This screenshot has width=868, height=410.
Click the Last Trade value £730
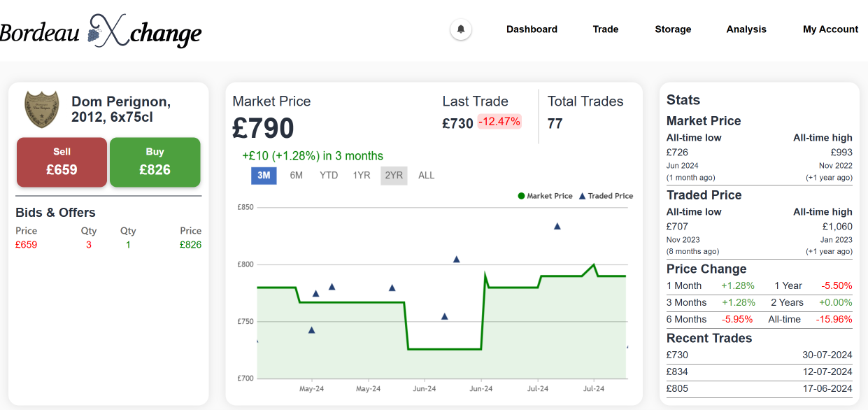tap(458, 124)
